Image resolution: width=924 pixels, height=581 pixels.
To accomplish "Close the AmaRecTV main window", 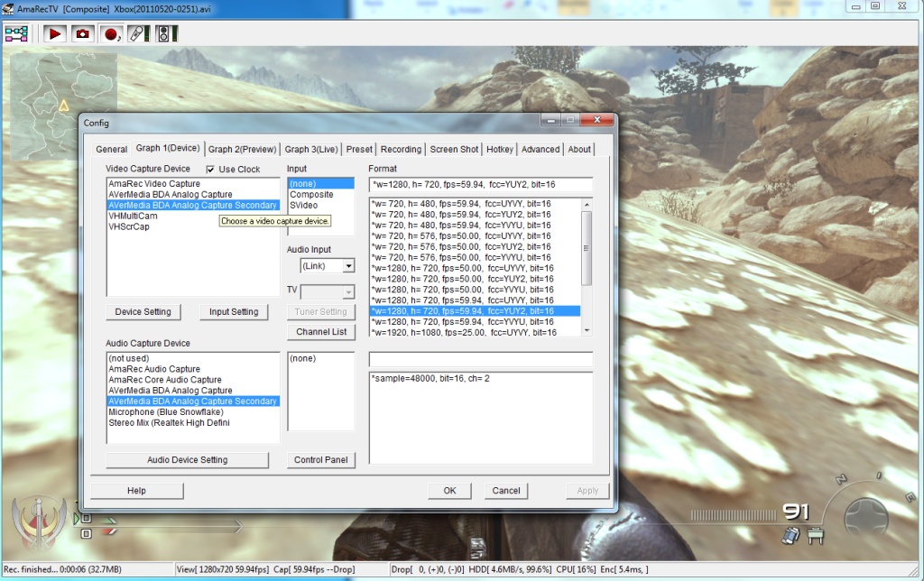I will pyautogui.click(x=902, y=6).
